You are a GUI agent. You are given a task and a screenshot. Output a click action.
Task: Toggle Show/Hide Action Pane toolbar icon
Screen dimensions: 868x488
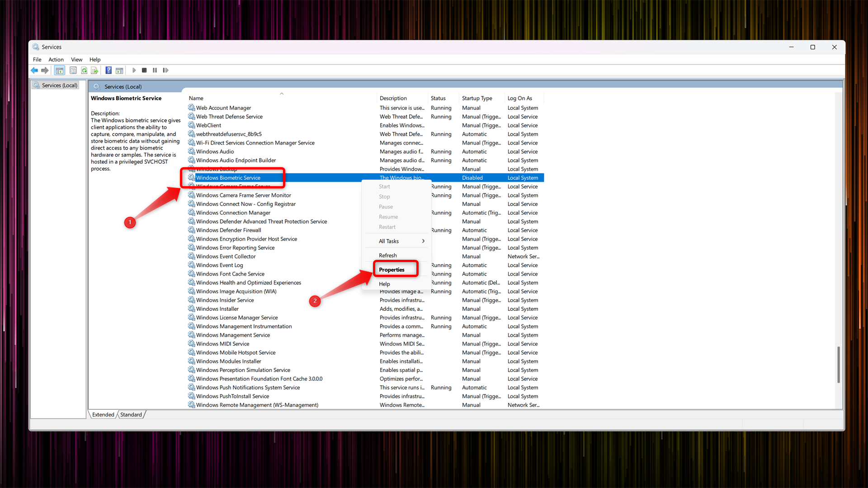point(119,70)
